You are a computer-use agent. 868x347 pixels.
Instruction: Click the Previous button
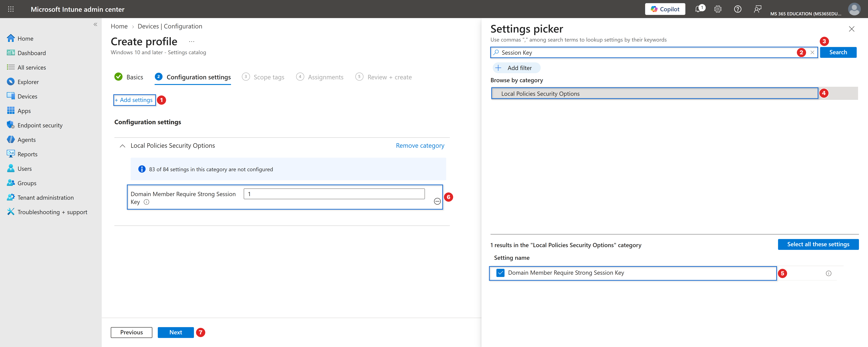tap(131, 333)
